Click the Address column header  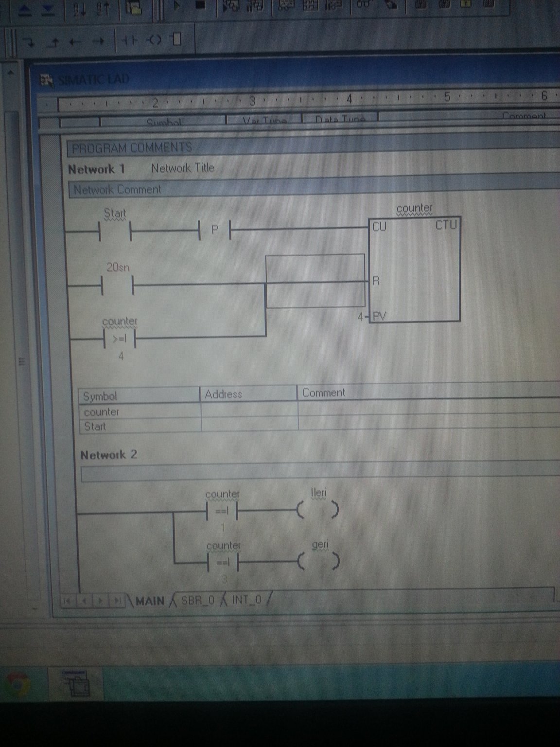(x=249, y=393)
